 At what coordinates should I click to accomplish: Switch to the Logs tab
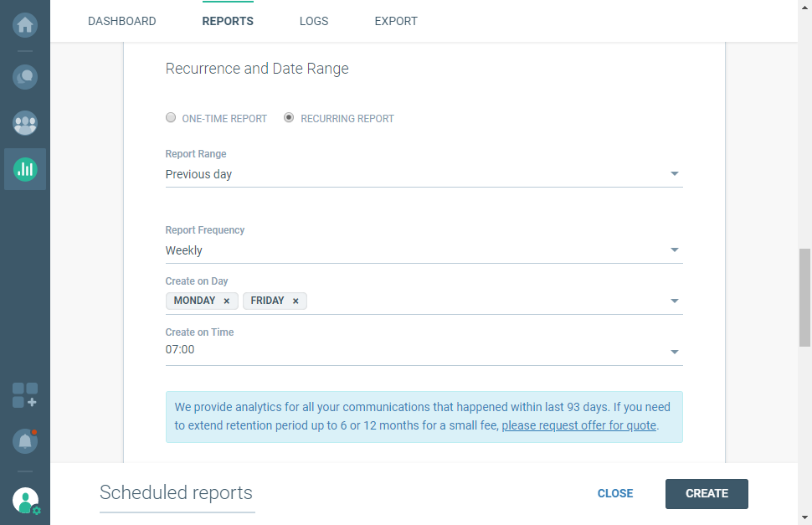[314, 21]
